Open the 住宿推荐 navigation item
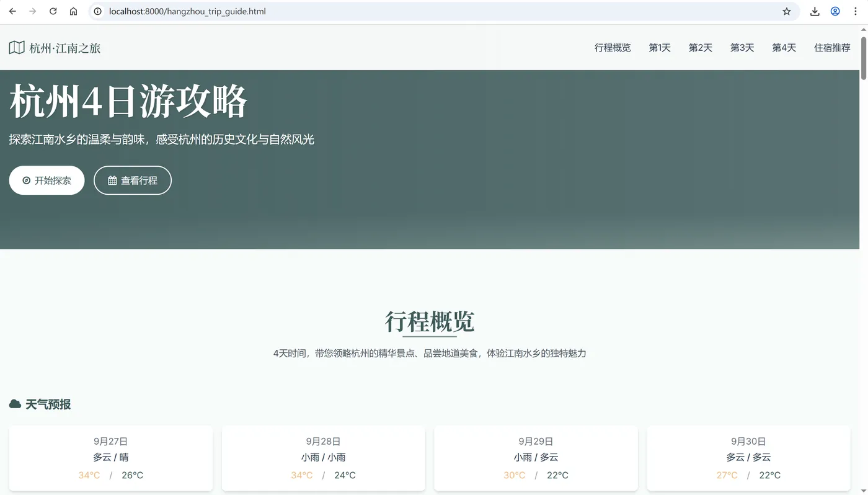The height and width of the screenshot is (495, 868). 832,47
